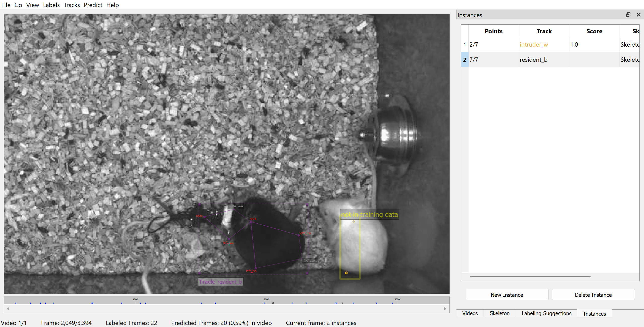Click the left_ear skeleton node
This screenshot has height=327, width=644.
(229, 238)
